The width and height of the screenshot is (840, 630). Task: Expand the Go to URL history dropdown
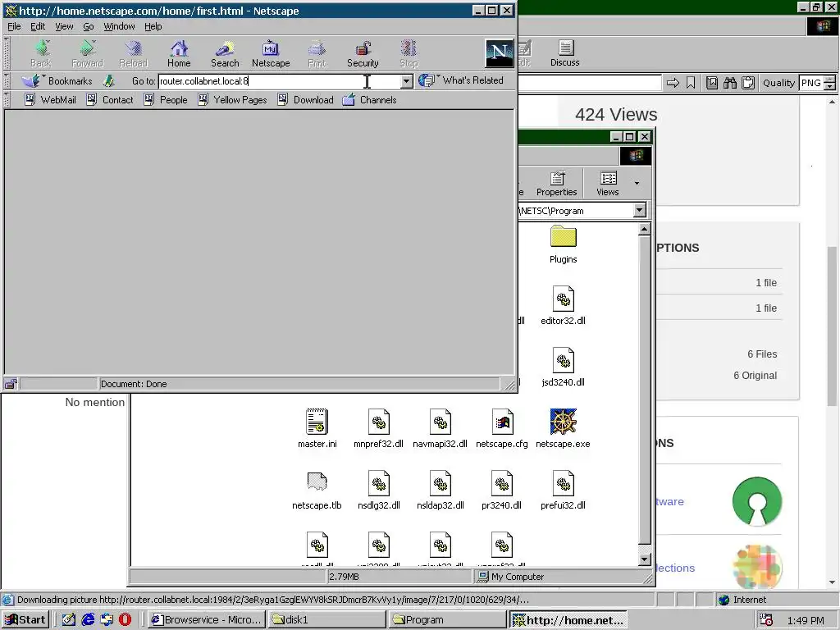[407, 81]
